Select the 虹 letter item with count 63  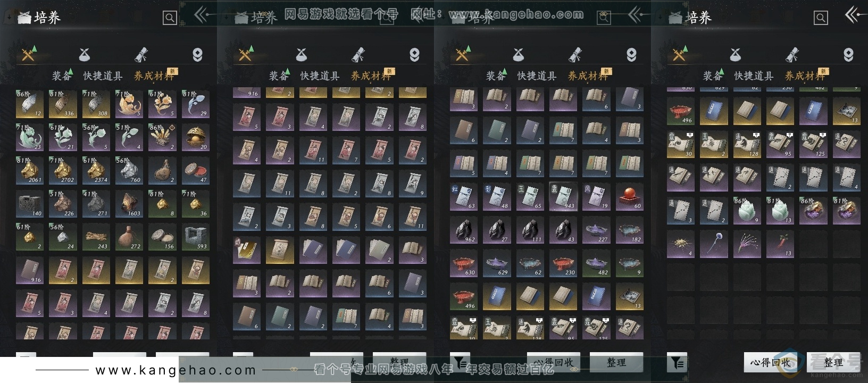(464, 196)
